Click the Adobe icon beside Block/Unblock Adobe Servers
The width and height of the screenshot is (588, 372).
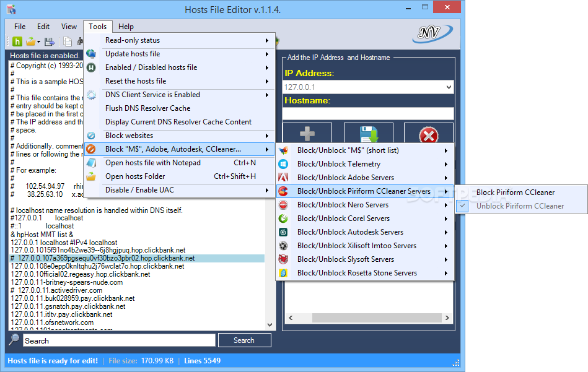(283, 178)
